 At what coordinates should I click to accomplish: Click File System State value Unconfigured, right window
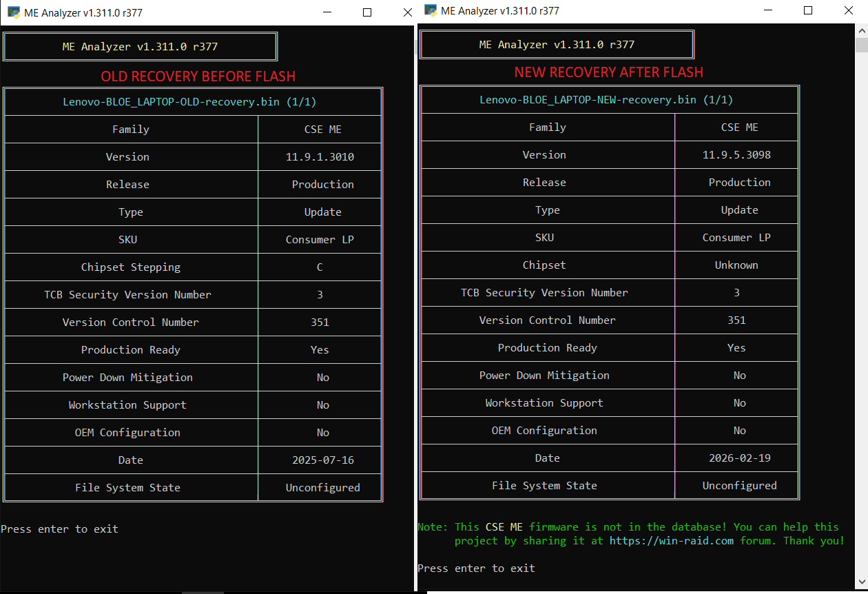(x=740, y=486)
